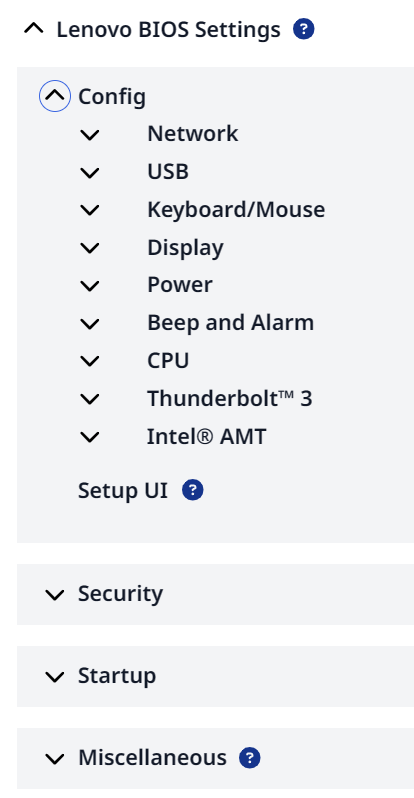
Task: Open the Setup UI help icon
Action: pos(192,491)
